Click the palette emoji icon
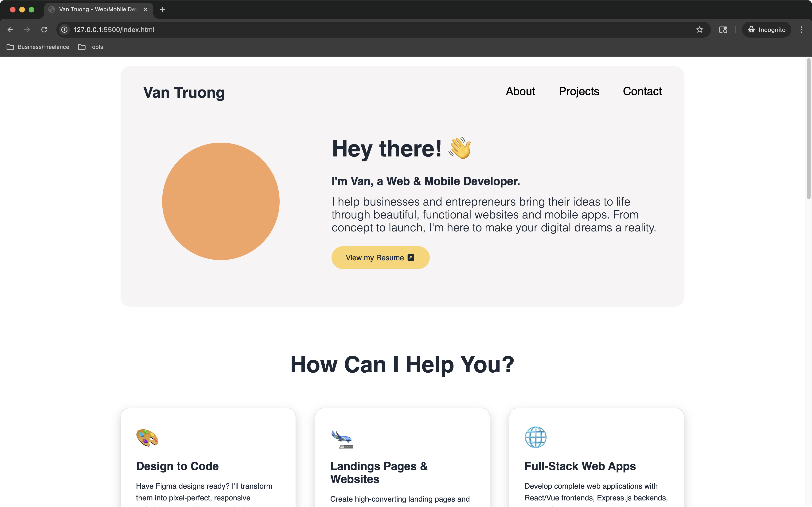The height and width of the screenshot is (507, 812). pyautogui.click(x=147, y=437)
